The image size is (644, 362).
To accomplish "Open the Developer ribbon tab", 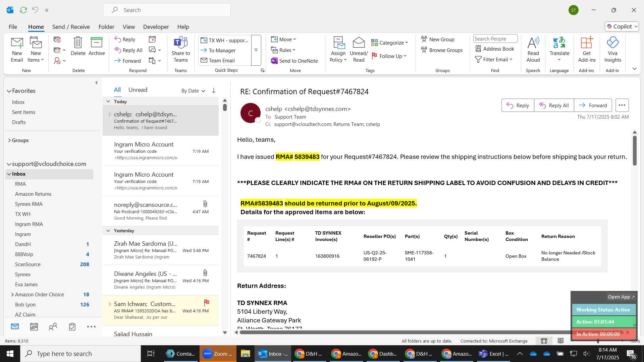I will pyautogui.click(x=156, y=27).
